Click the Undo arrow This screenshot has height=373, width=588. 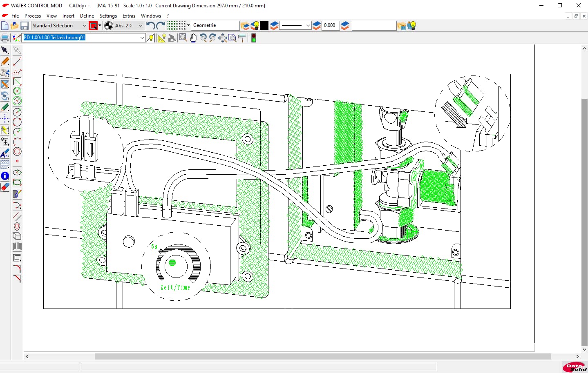[150, 25]
